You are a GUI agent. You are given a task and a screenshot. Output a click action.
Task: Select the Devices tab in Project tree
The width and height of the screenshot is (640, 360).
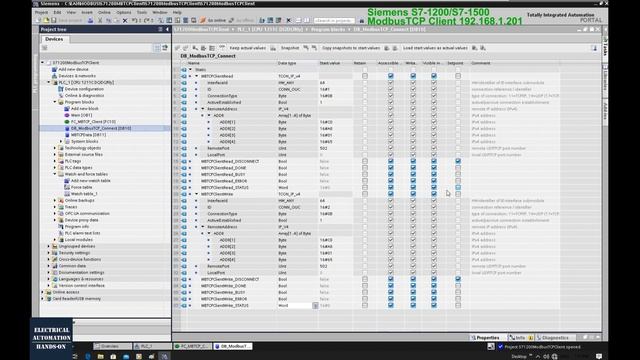54,39
